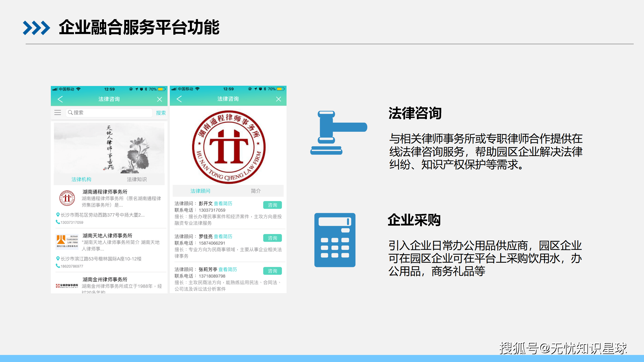
Task: Click 12:59 clock in left phone status bar
Action: (109, 89)
